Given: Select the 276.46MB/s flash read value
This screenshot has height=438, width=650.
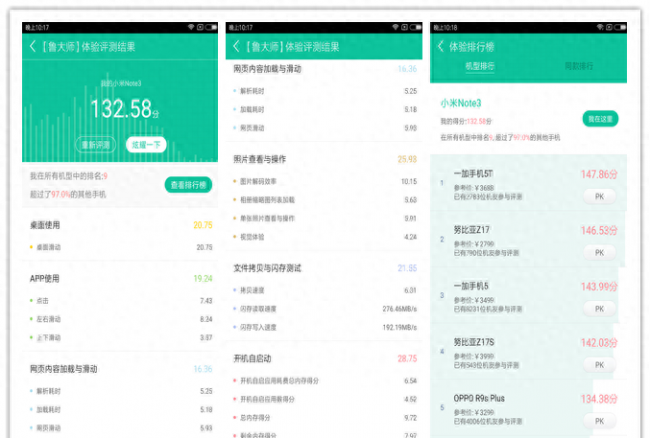Looking at the screenshot, I should (400, 309).
